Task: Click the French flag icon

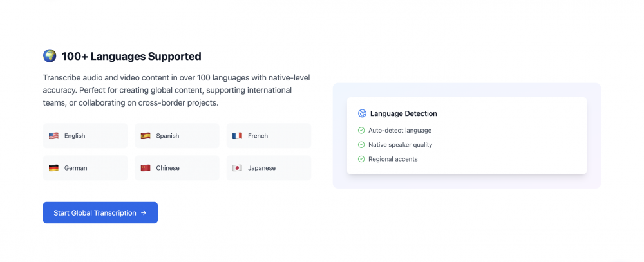Action: coord(237,136)
